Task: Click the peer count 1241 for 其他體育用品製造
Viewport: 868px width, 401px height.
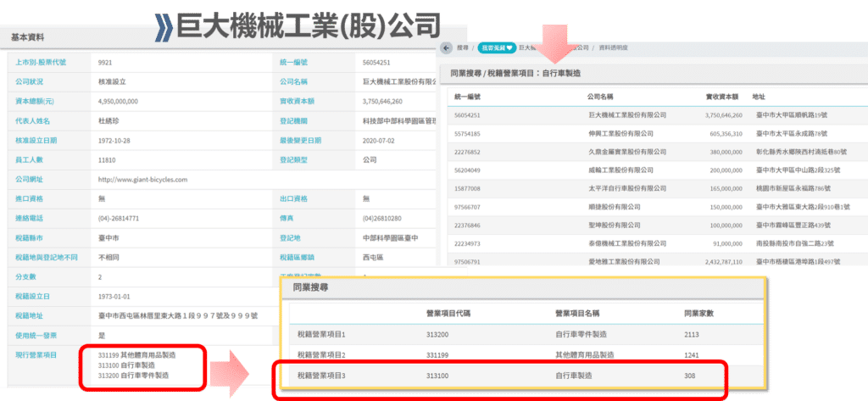Action: 693,354
